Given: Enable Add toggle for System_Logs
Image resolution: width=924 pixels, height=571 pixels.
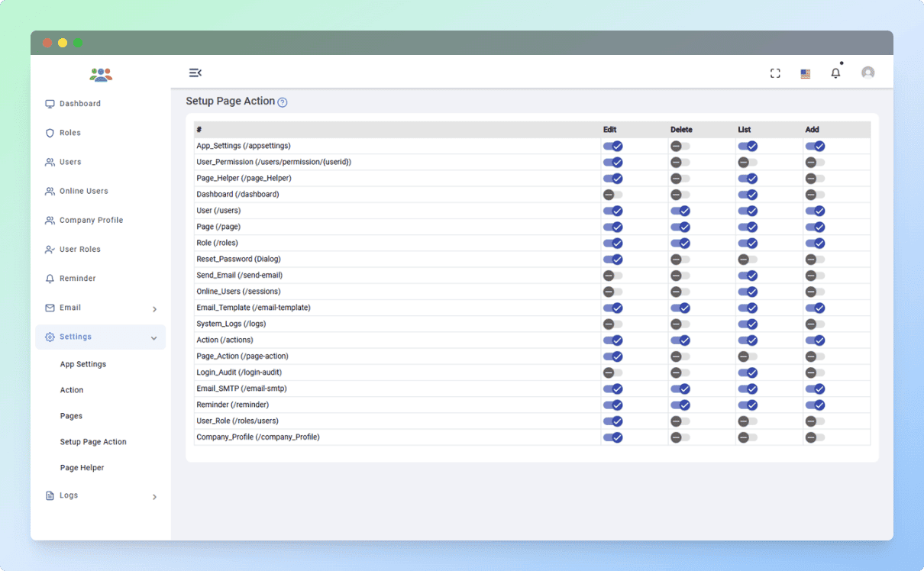Looking at the screenshot, I should point(815,324).
